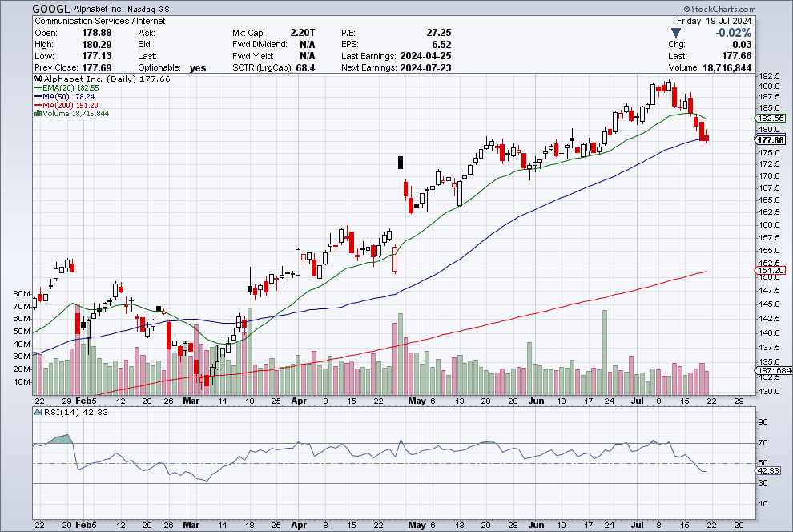
Task: Select the GOOGL ticker symbol heading
Action: (x=51, y=9)
